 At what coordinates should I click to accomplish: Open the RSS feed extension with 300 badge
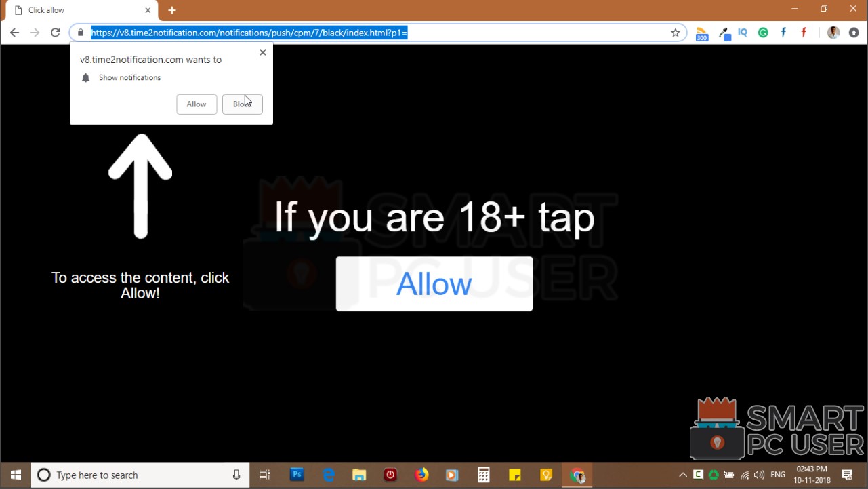click(702, 33)
